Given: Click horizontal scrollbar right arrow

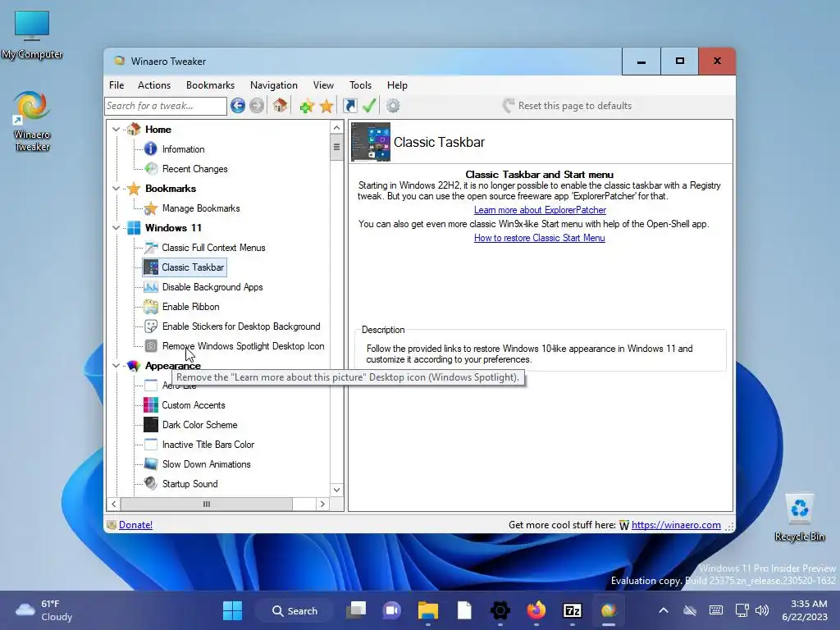Looking at the screenshot, I should [322, 504].
